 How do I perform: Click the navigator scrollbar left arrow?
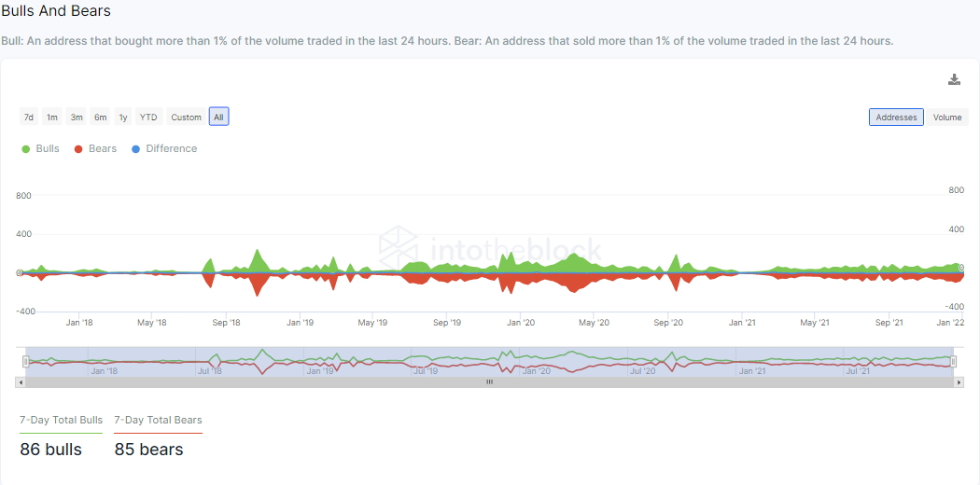[x=21, y=382]
